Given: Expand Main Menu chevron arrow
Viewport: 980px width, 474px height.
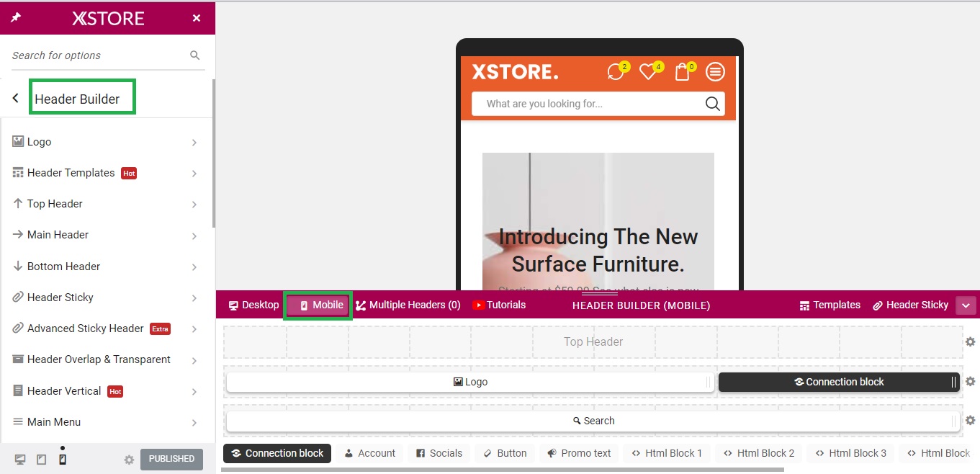Looking at the screenshot, I should 194,423.
